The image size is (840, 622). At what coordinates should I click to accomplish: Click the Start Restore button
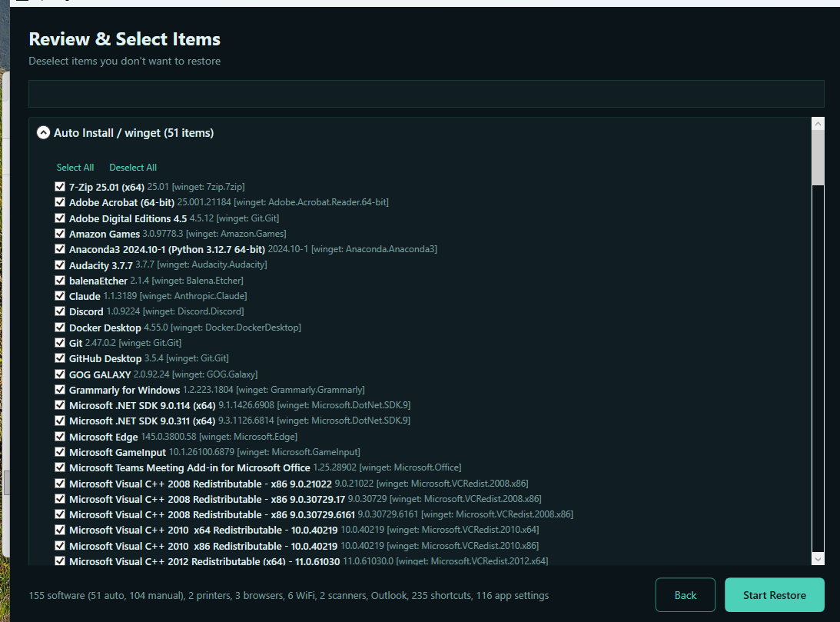pyautogui.click(x=774, y=595)
